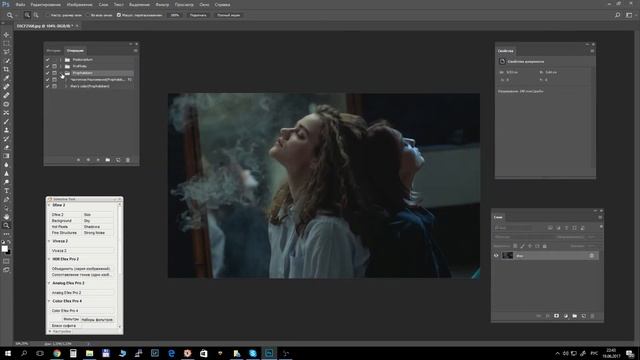Delete action using trash icon
The height and width of the screenshot is (360, 640).
tap(128, 160)
